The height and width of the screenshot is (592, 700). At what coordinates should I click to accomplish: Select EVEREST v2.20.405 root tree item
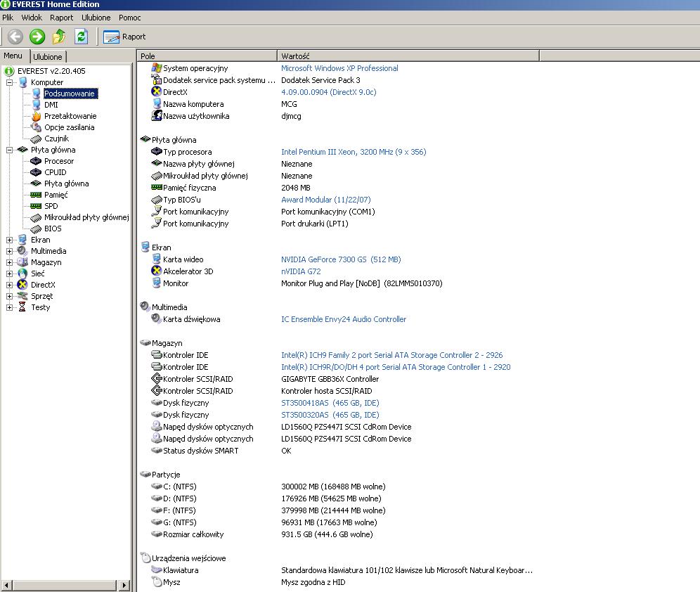[x=51, y=71]
